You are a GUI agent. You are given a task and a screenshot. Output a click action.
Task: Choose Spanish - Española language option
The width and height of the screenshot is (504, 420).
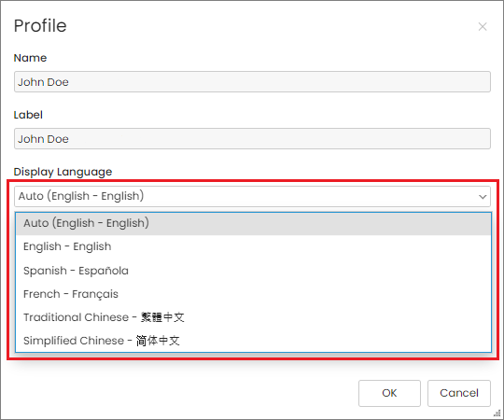pos(253,271)
